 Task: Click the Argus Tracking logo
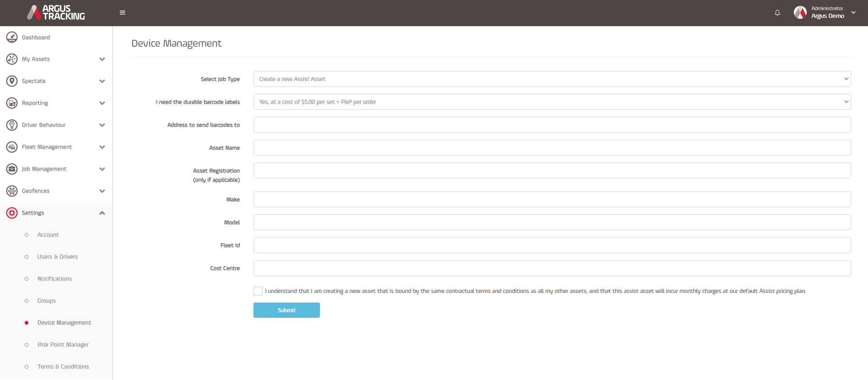click(x=56, y=12)
